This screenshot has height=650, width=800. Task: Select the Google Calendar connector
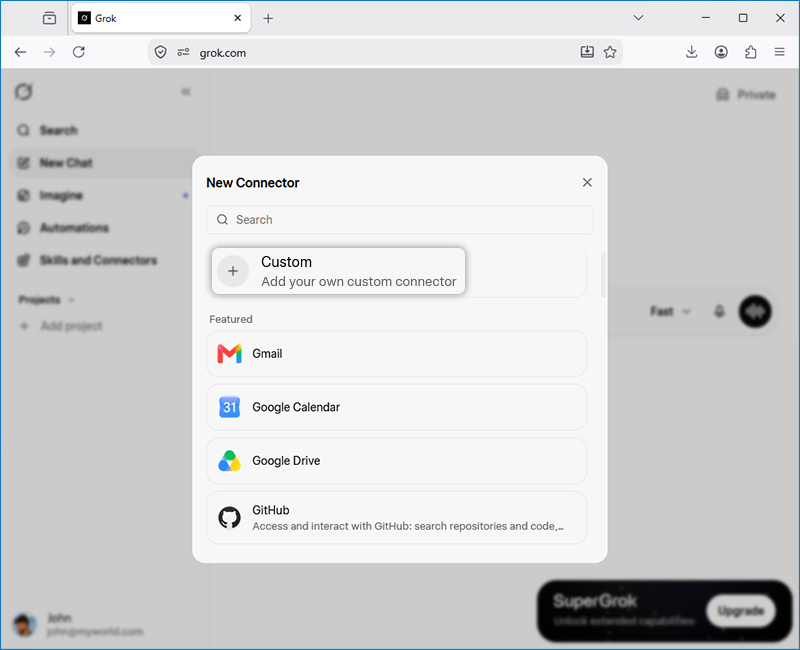(396, 407)
